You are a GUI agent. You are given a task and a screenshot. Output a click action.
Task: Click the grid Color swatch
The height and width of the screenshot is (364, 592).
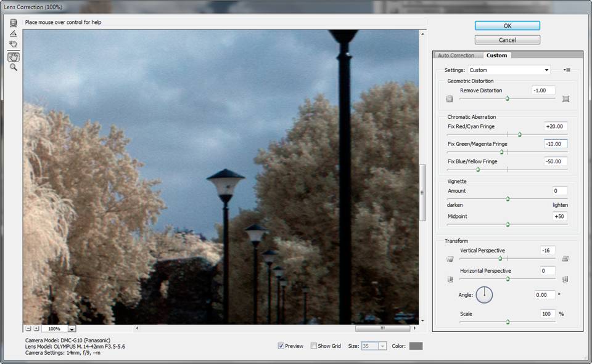(416, 346)
